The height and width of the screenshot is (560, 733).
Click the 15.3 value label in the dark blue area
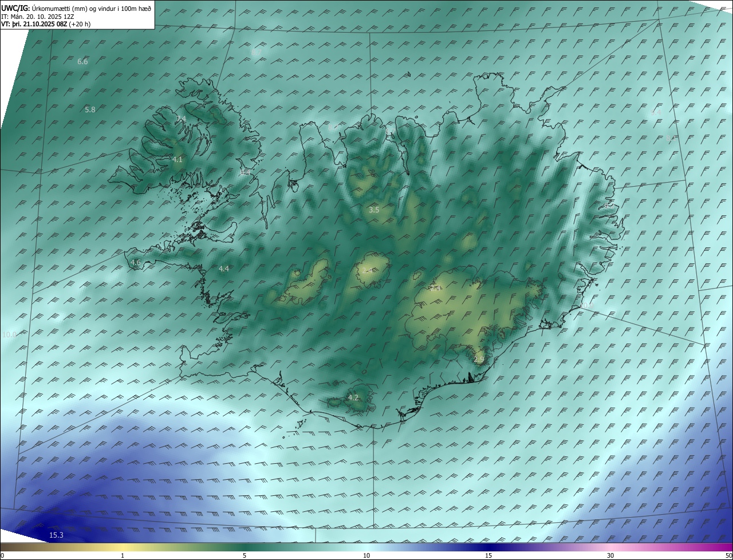click(56, 535)
